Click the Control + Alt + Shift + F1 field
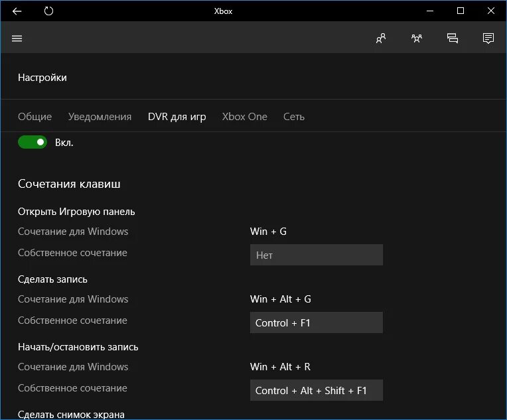This screenshot has width=507, height=420. (317, 390)
